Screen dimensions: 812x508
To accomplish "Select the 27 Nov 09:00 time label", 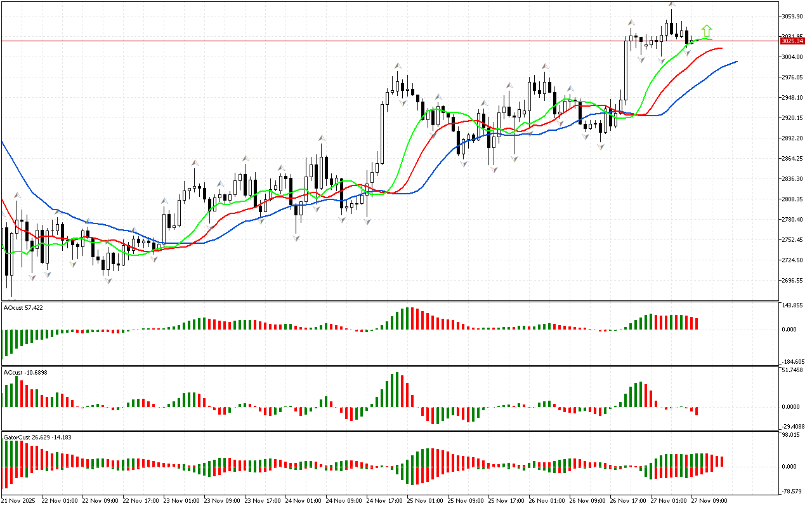I will (x=710, y=500).
